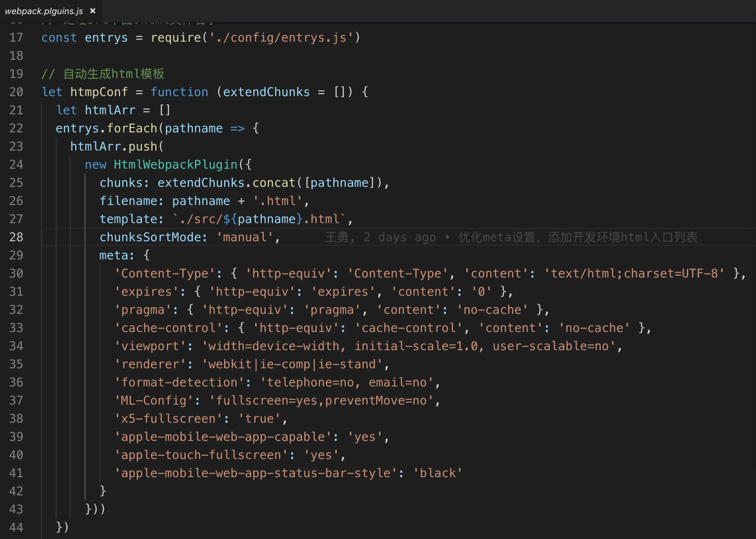The width and height of the screenshot is (756, 539).
Task: Click the 'manual' string value
Action: pos(244,237)
